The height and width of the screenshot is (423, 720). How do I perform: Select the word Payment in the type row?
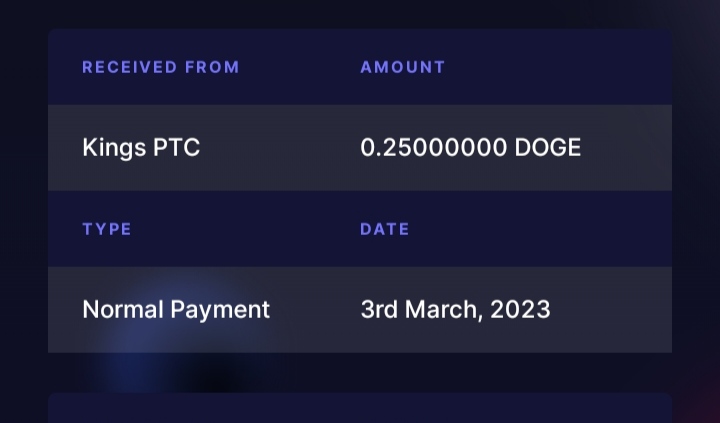220,310
